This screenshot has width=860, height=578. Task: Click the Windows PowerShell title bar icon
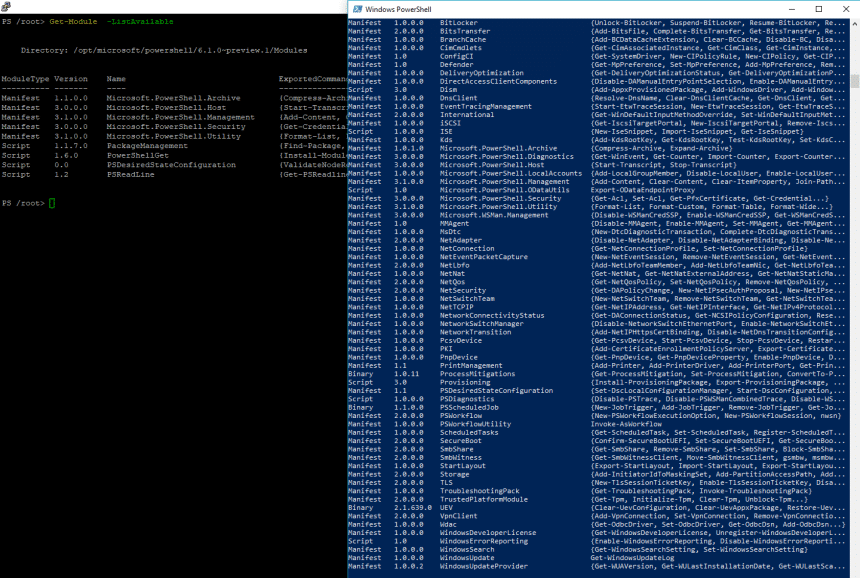pyautogui.click(x=358, y=9)
